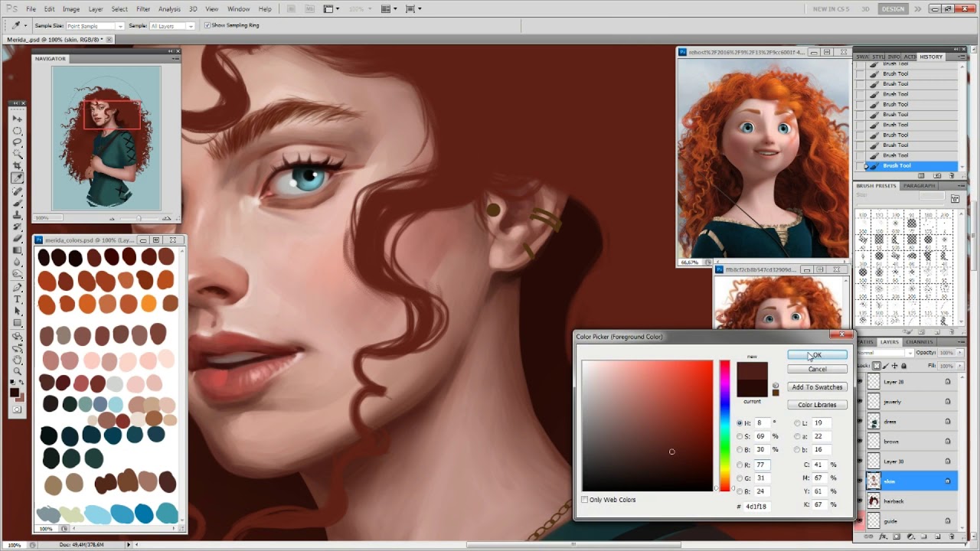
Task: Open the DESIGN workspace switcher
Action: [x=893, y=8]
